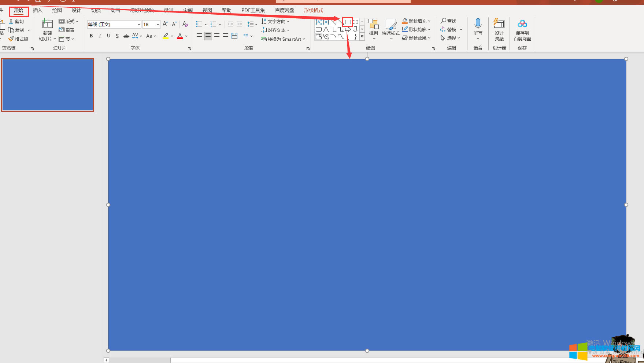Toggle bold formatting (B)
The image size is (644, 363).
point(91,36)
